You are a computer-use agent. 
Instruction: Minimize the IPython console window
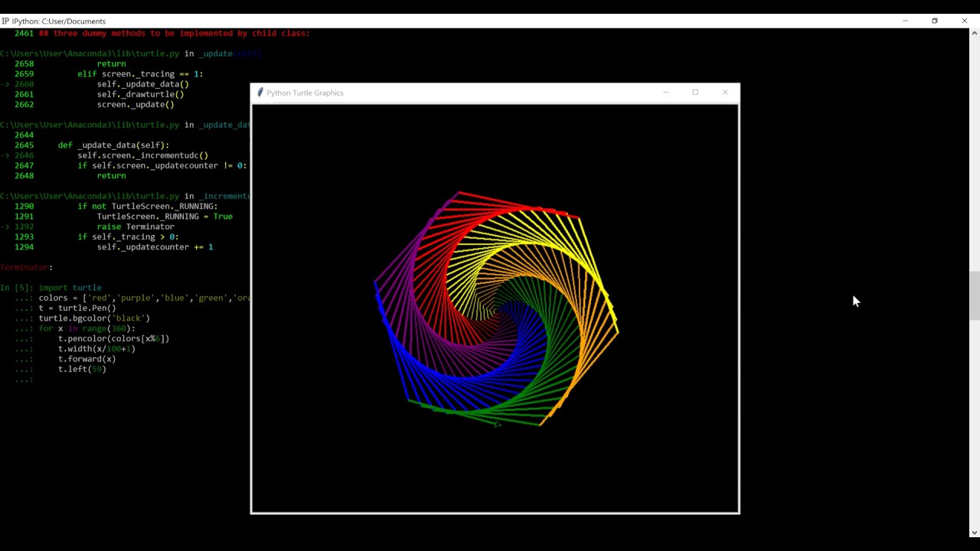pos(905,21)
